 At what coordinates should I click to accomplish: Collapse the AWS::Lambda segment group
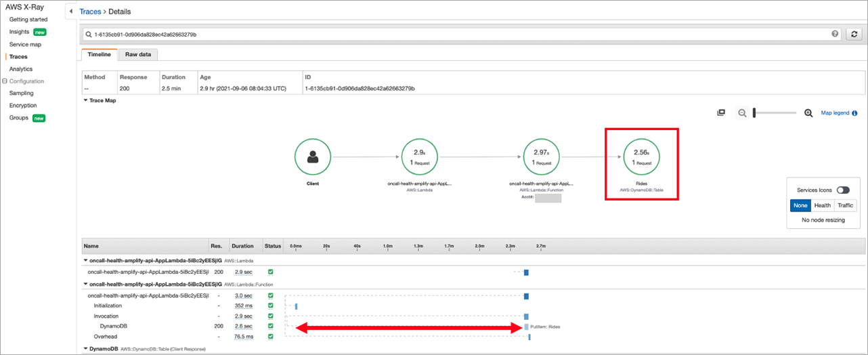[85, 259]
